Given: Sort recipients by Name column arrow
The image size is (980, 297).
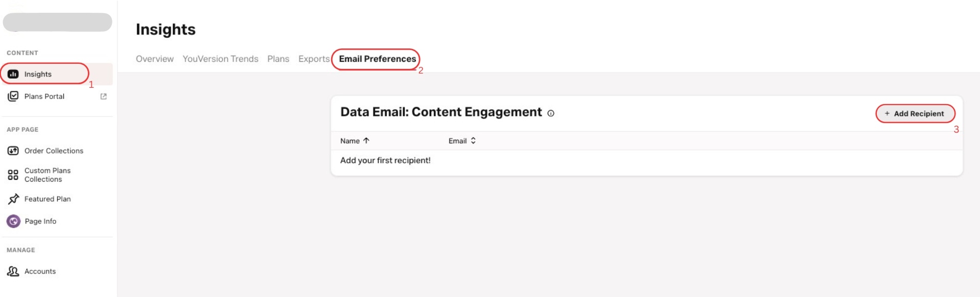Looking at the screenshot, I should (x=366, y=141).
